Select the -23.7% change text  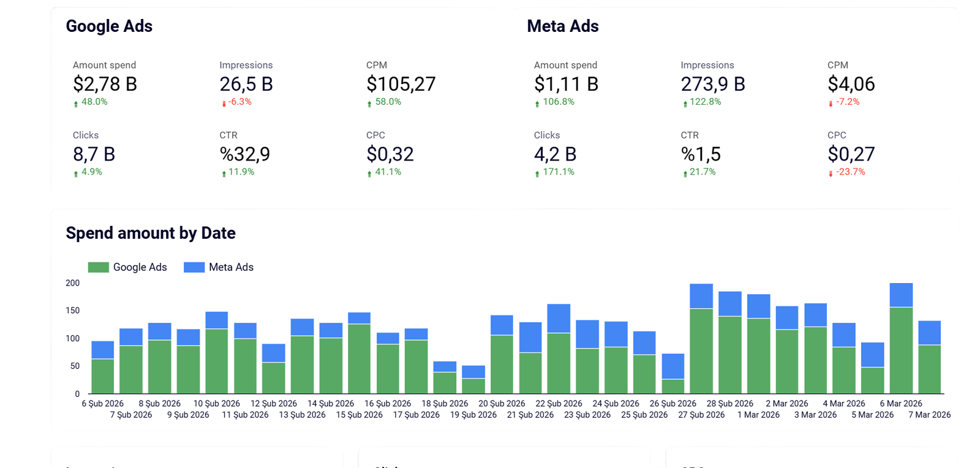pos(851,172)
